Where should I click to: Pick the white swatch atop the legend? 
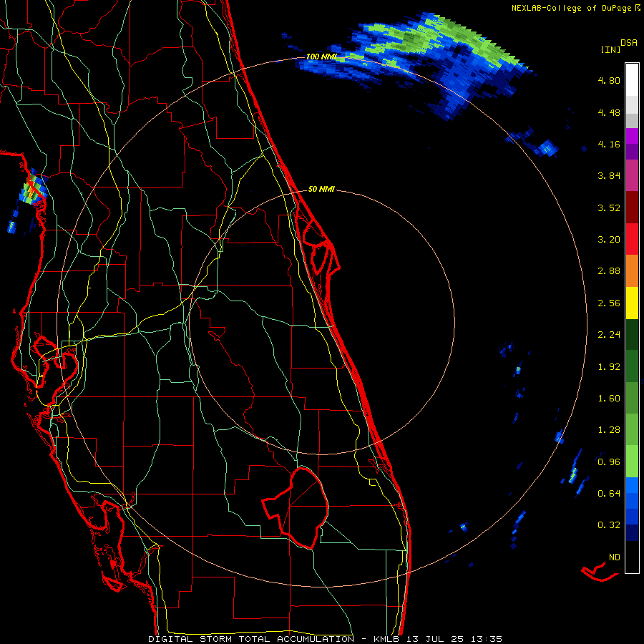(x=632, y=80)
